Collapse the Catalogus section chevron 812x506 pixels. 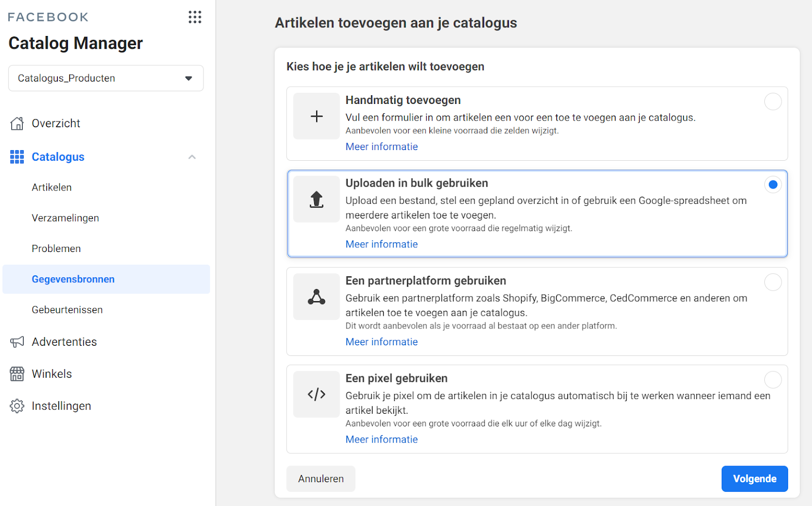point(192,157)
